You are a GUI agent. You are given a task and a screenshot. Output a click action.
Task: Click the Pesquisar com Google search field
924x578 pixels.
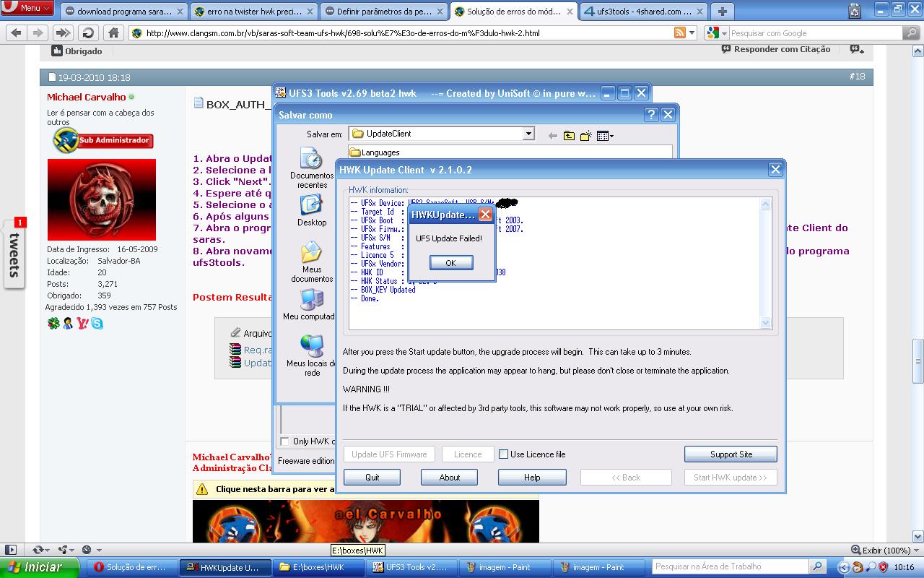[x=816, y=33]
